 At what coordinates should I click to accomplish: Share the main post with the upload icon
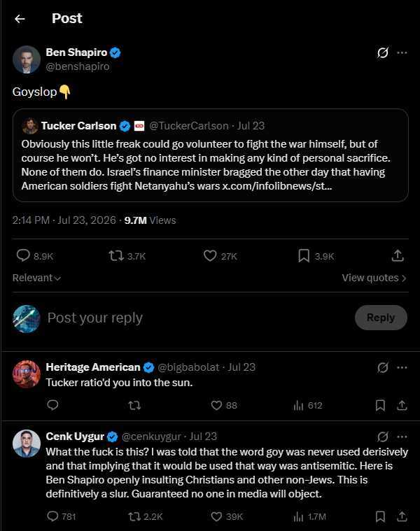coord(398,255)
